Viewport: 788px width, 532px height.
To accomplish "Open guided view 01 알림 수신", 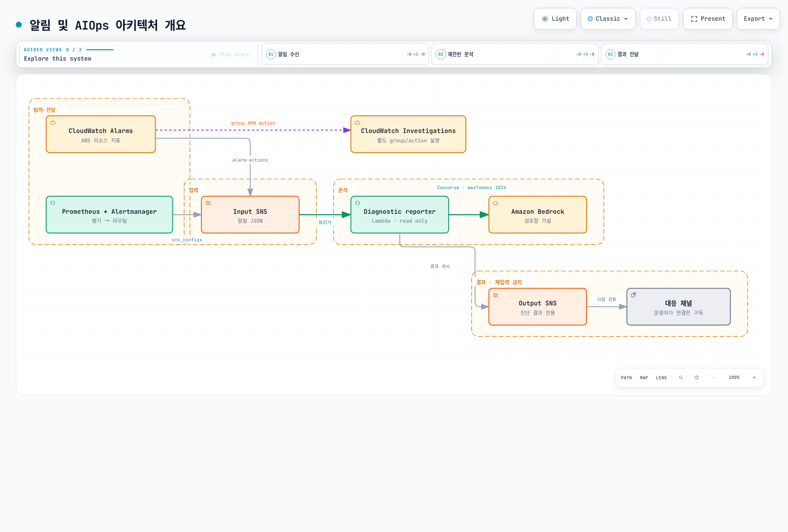I will coord(345,54).
